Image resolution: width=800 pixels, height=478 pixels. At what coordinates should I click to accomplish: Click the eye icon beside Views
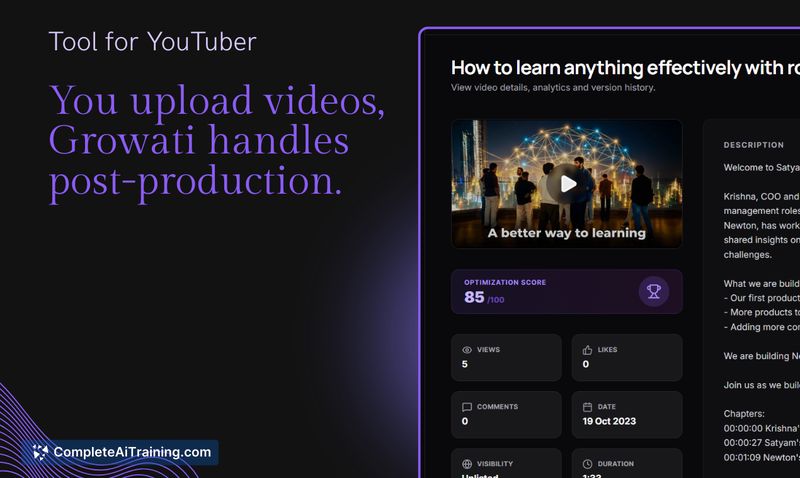(466, 350)
